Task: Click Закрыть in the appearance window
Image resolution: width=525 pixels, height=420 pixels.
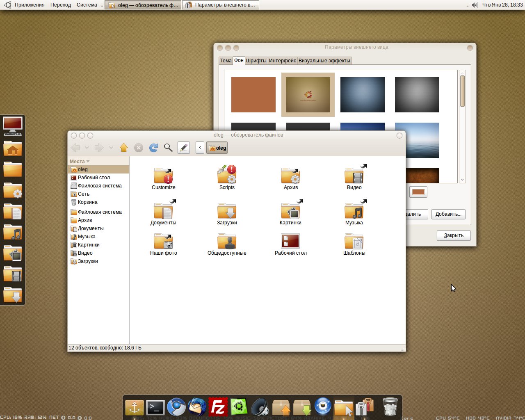Action: (454, 235)
